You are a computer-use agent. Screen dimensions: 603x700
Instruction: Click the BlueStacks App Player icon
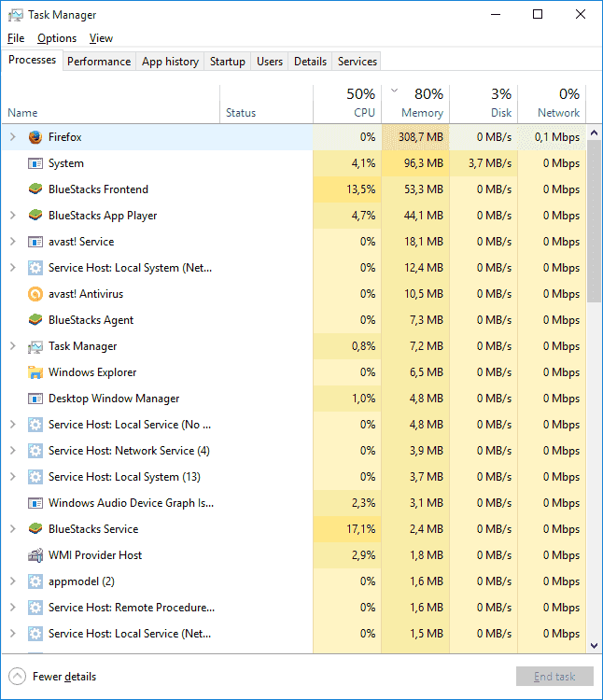[35, 216]
